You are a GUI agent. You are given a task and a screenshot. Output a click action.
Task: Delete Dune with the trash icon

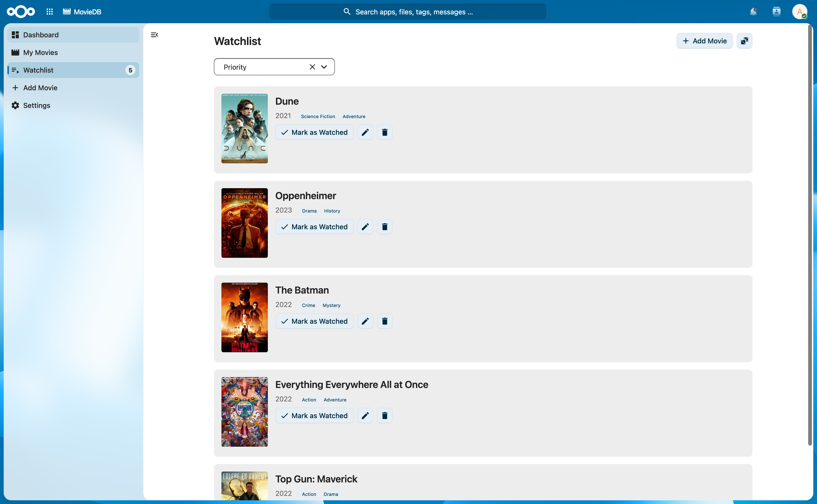(x=385, y=132)
